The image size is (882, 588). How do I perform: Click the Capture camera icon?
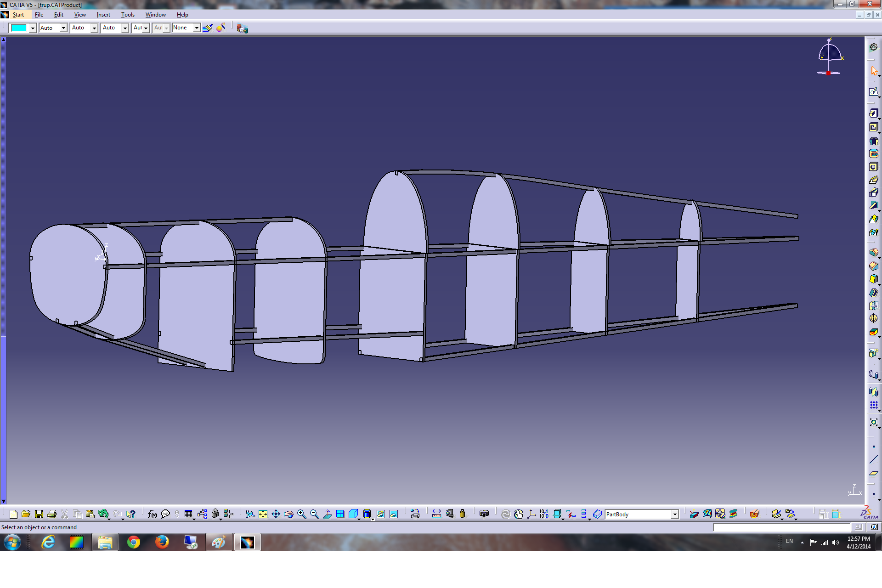coord(484,514)
